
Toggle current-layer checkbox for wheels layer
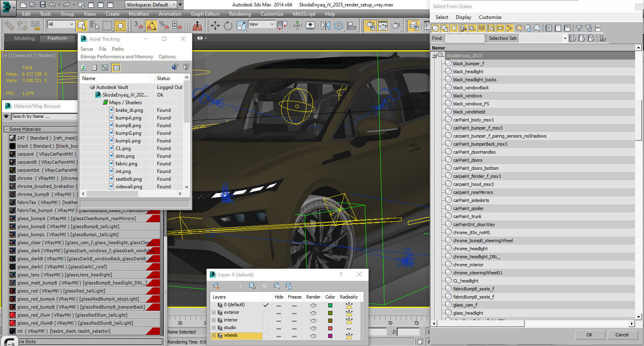265,336
